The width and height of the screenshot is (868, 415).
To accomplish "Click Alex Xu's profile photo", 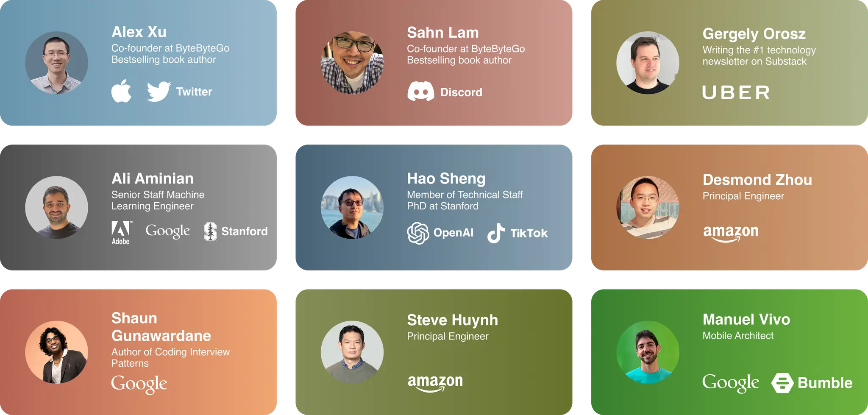I will pos(56,63).
